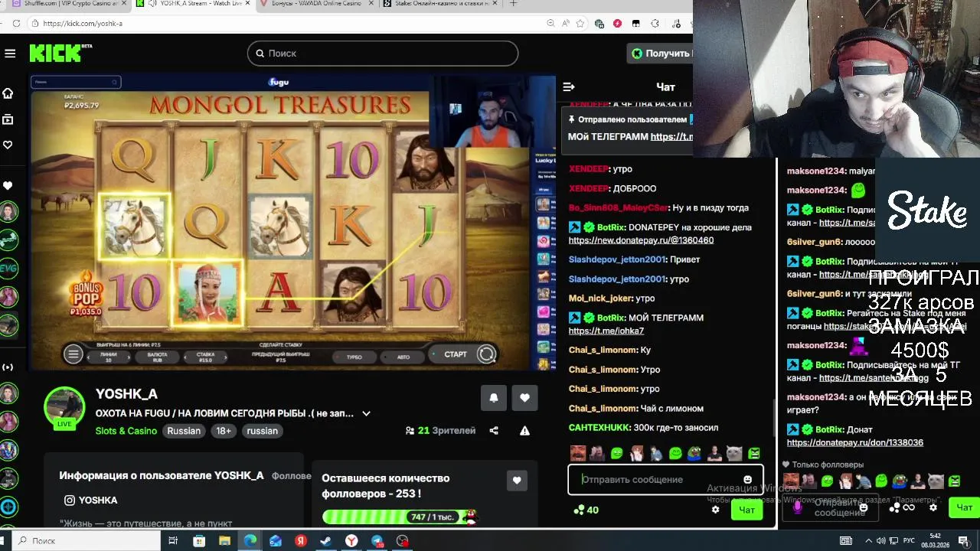This screenshot has width=980, height=551.
Task: Close the Shuffle.com browser tab
Action: point(123,4)
